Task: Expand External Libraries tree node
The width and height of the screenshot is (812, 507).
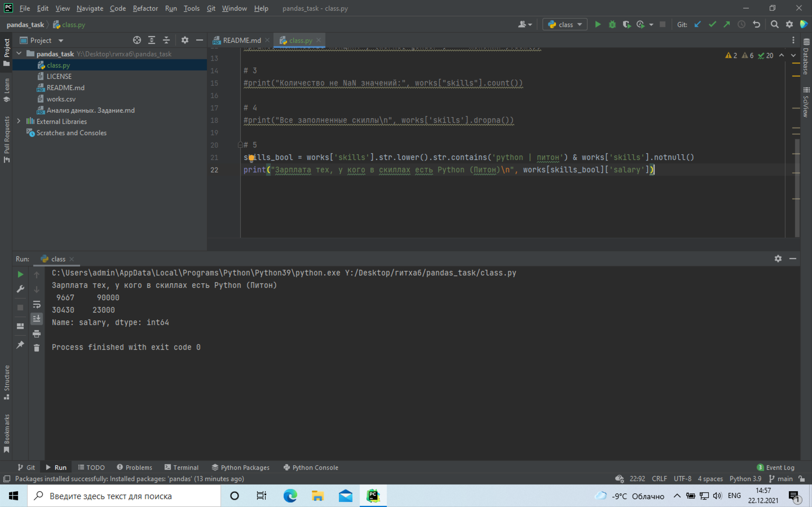Action: point(19,121)
